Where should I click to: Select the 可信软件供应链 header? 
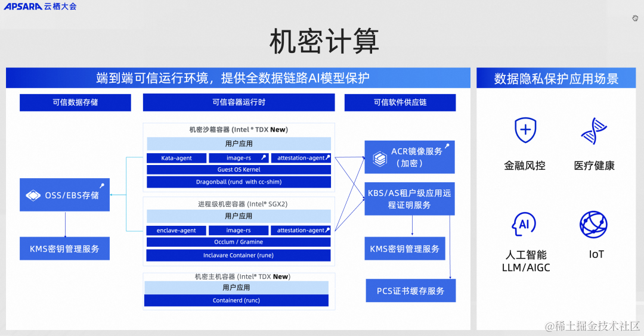coord(400,102)
